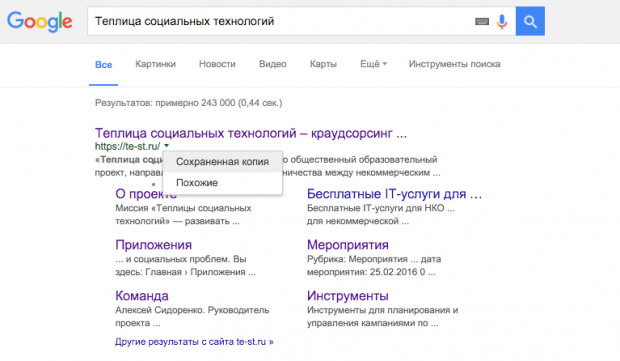Click the Результатов: примерно 243 000 text
The image size is (620, 361).
pyautogui.click(x=189, y=103)
